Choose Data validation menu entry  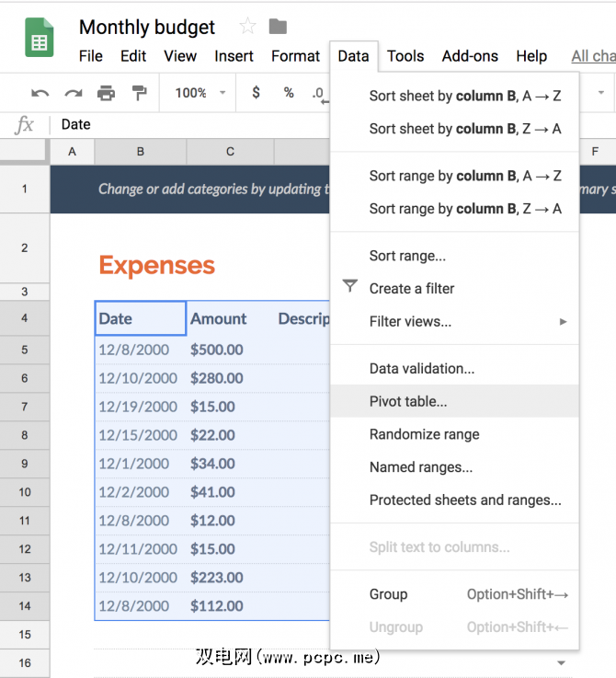(422, 368)
